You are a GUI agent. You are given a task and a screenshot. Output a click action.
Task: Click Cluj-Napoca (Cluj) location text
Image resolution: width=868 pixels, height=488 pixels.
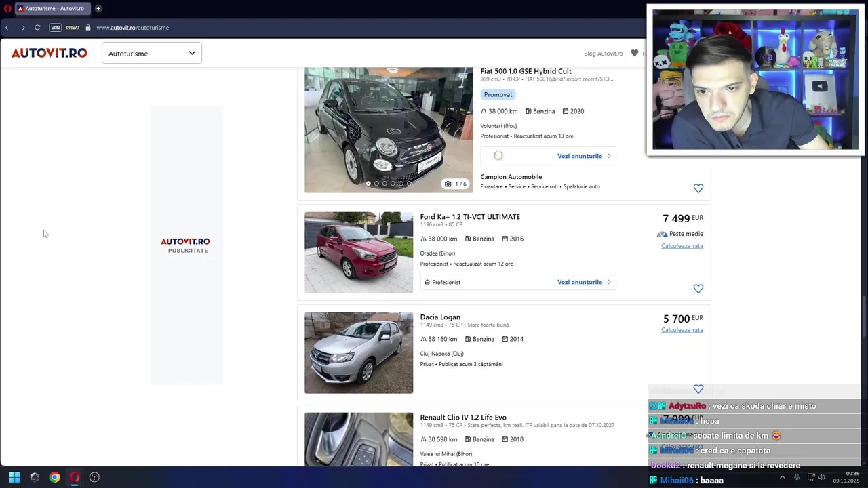pyautogui.click(x=441, y=354)
